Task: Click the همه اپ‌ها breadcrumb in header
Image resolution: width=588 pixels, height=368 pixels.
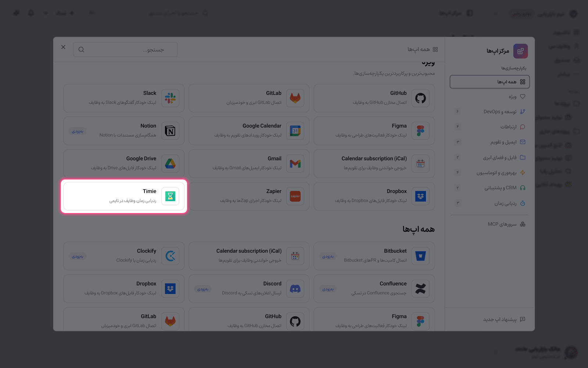Action: pyautogui.click(x=422, y=49)
